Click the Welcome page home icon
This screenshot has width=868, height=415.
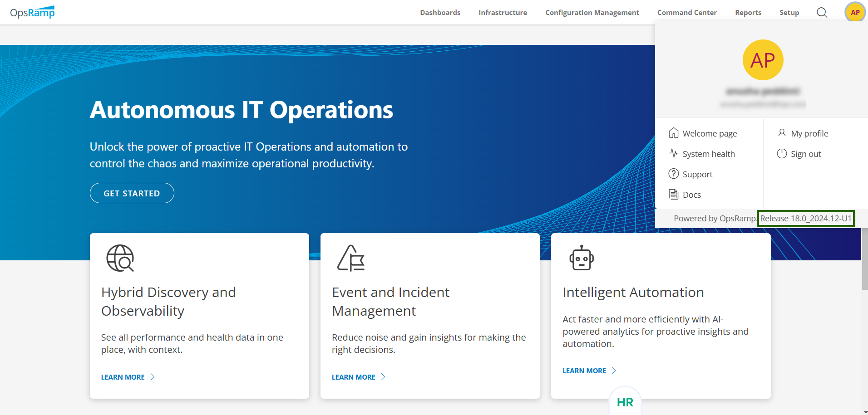coord(674,133)
